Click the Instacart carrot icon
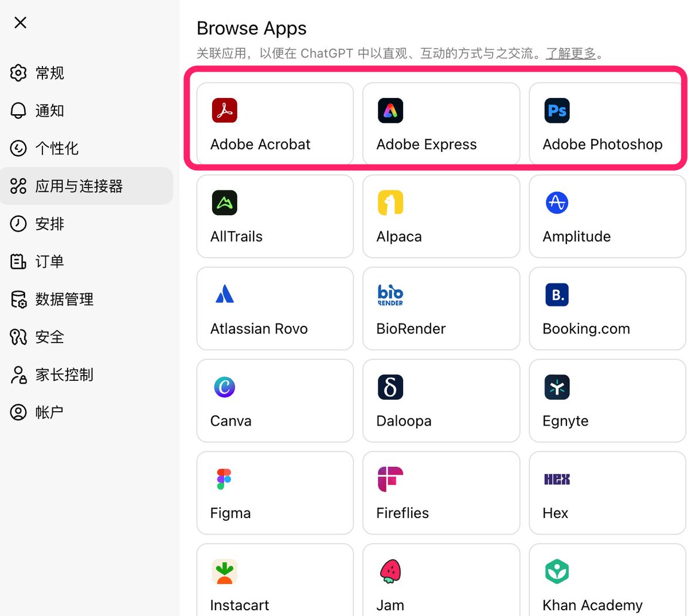This screenshot has width=688, height=616. point(224,571)
